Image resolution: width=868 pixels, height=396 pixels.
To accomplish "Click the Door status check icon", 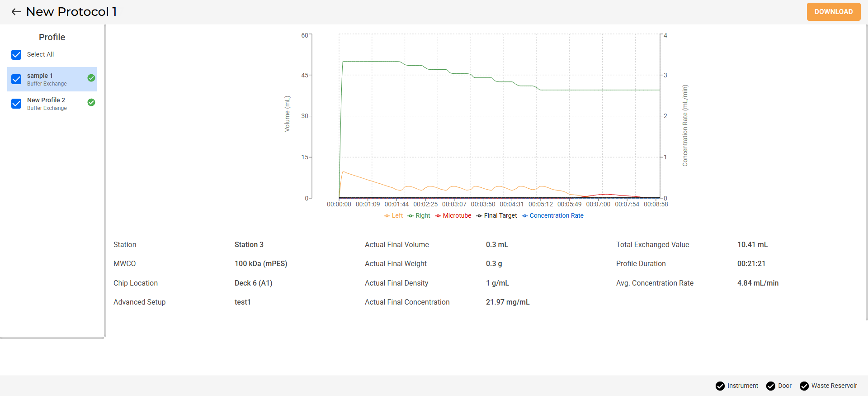I will (770, 386).
